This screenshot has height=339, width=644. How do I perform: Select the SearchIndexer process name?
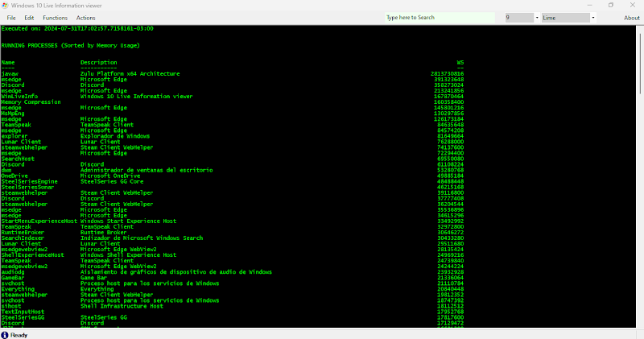click(23, 238)
